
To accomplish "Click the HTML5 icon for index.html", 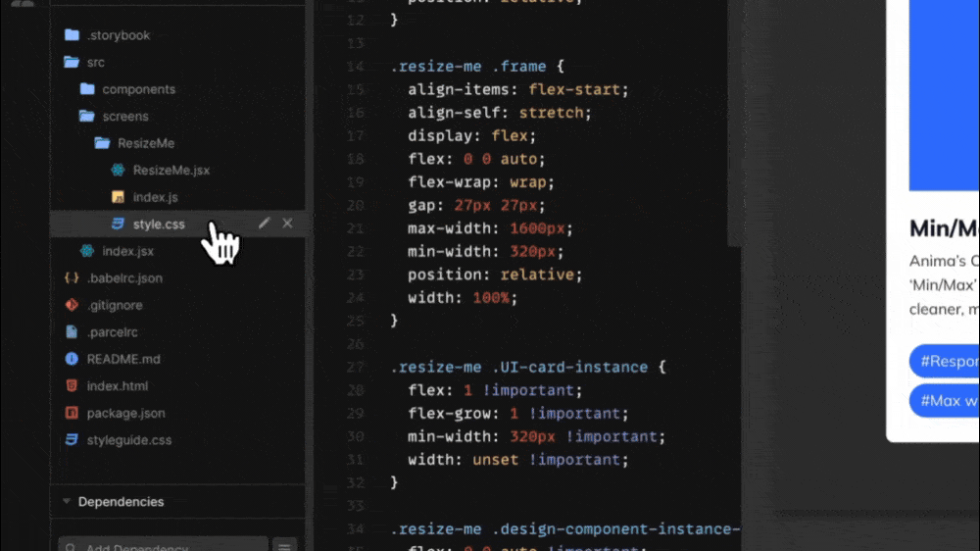I will click(72, 386).
